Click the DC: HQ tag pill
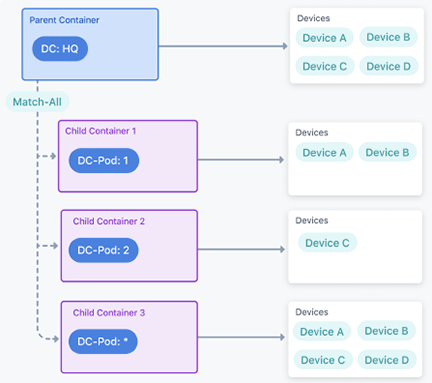432x383 pixels. [x=60, y=49]
